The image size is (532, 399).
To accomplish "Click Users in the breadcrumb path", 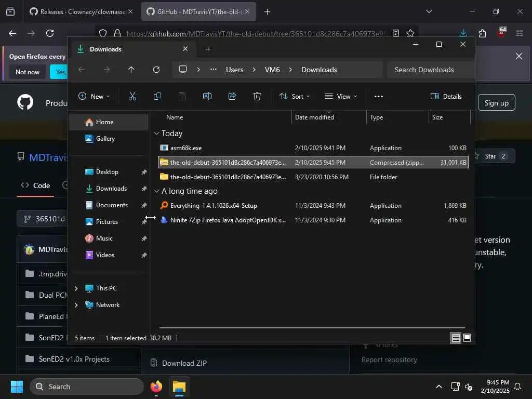I will (x=235, y=70).
